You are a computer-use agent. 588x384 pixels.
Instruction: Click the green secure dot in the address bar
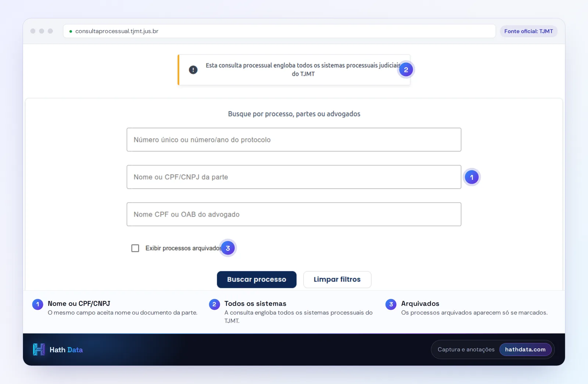click(71, 31)
